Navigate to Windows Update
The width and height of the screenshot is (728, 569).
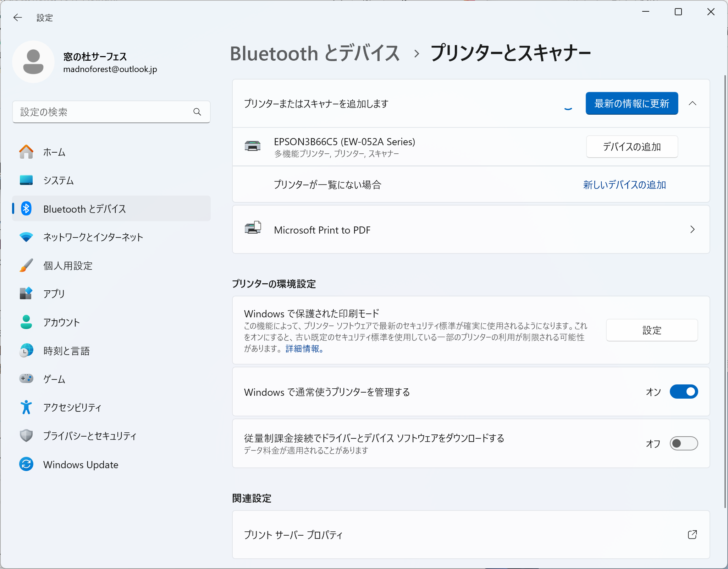tap(81, 464)
